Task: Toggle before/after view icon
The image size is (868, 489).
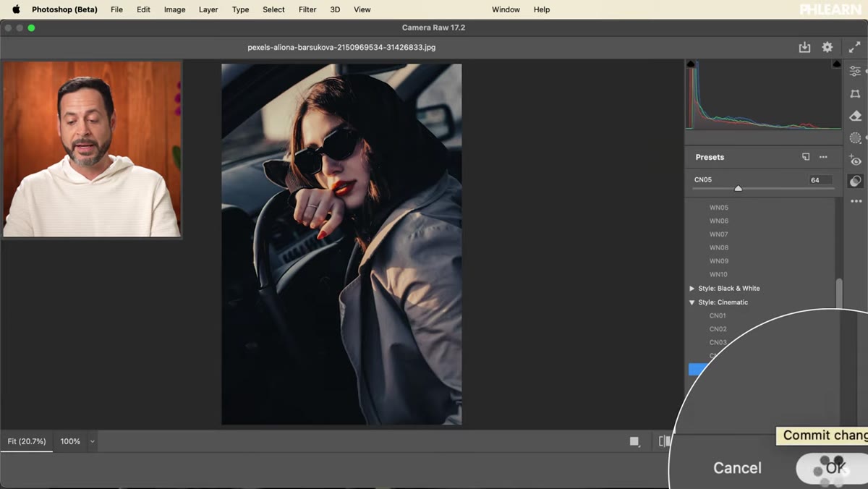Action: click(x=664, y=441)
